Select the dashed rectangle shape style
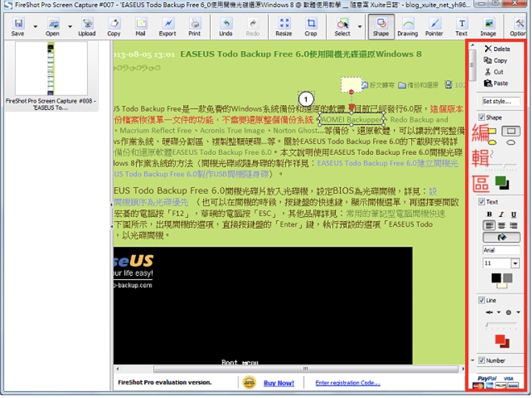The image size is (532, 398). click(x=511, y=131)
